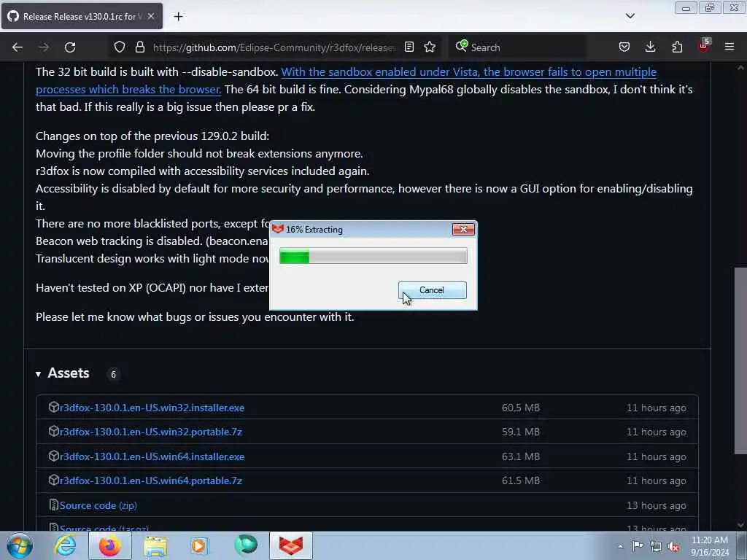This screenshot has height=560, width=747.
Task: Click 60.5 MB size text
Action: click(521, 408)
